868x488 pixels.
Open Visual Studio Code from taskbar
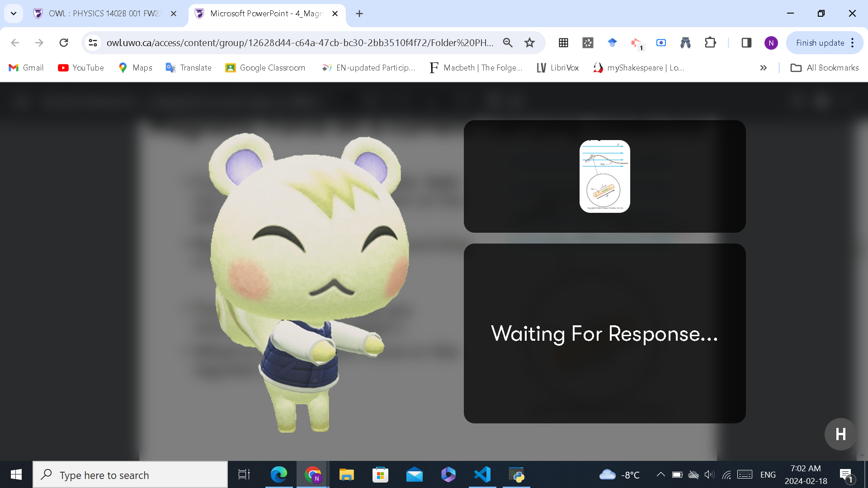482,475
